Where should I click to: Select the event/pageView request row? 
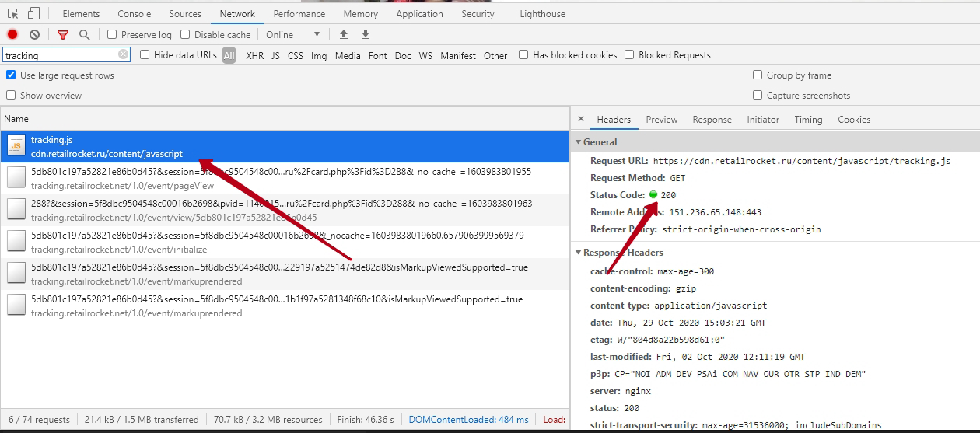pos(280,178)
